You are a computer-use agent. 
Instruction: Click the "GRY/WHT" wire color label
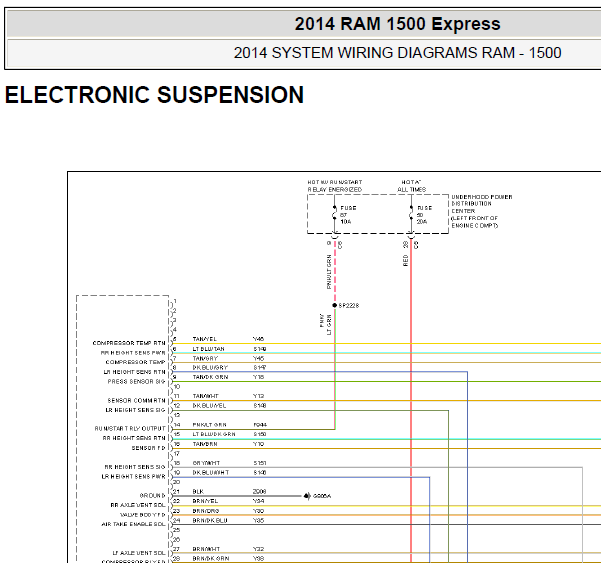pyautogui.click(x=206, y=463)
